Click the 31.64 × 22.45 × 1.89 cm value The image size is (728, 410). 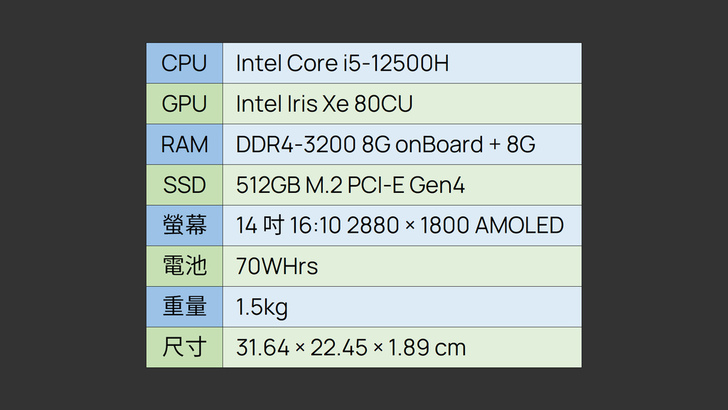pos(350,347)
